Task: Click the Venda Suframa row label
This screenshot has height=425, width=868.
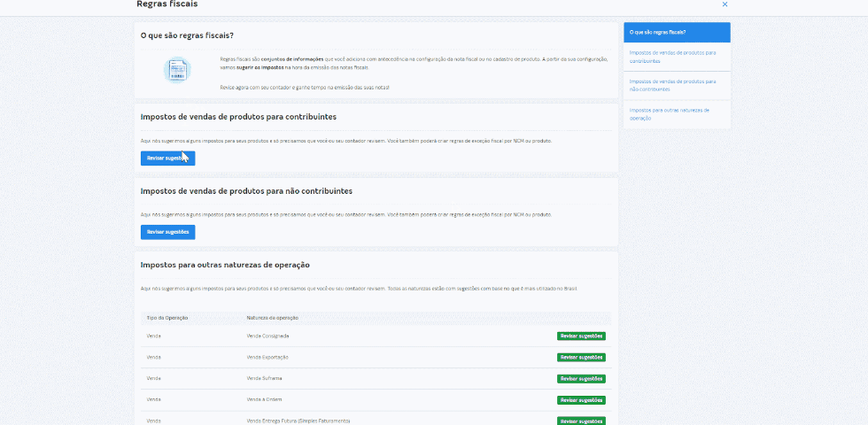Action: [x=264, y=378]
